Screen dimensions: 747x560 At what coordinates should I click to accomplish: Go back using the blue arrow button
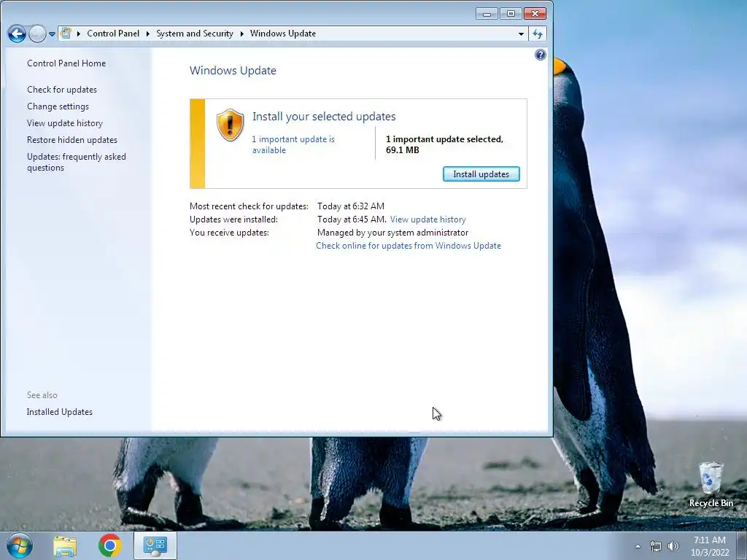(17, 34)
